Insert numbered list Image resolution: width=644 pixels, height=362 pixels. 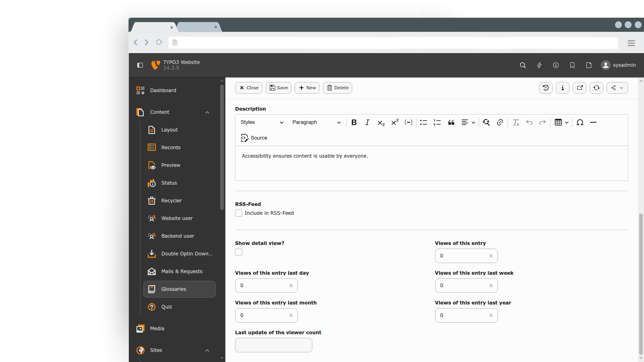click(x=437, y=122)
